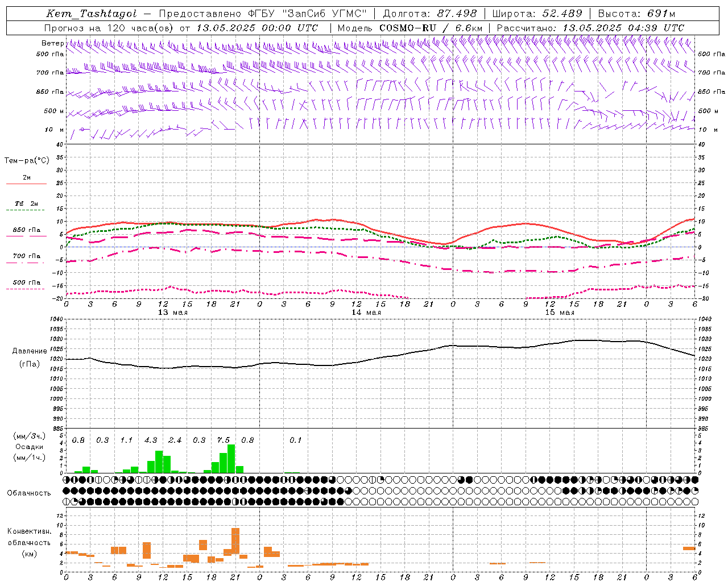Click the elevation value 691м
728x582 pixels.
[661, 14]
